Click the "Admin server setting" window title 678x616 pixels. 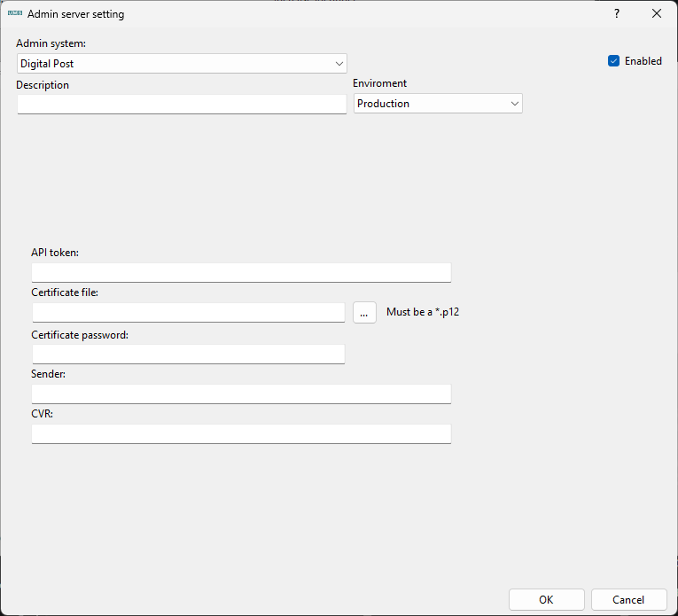tap(76, 14)
